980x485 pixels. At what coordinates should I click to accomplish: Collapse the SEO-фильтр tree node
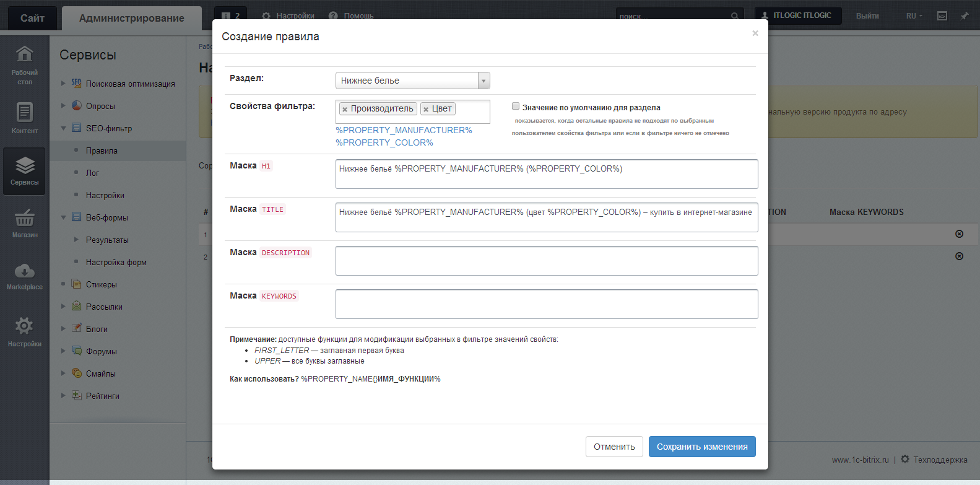click(x=63, y=128)
